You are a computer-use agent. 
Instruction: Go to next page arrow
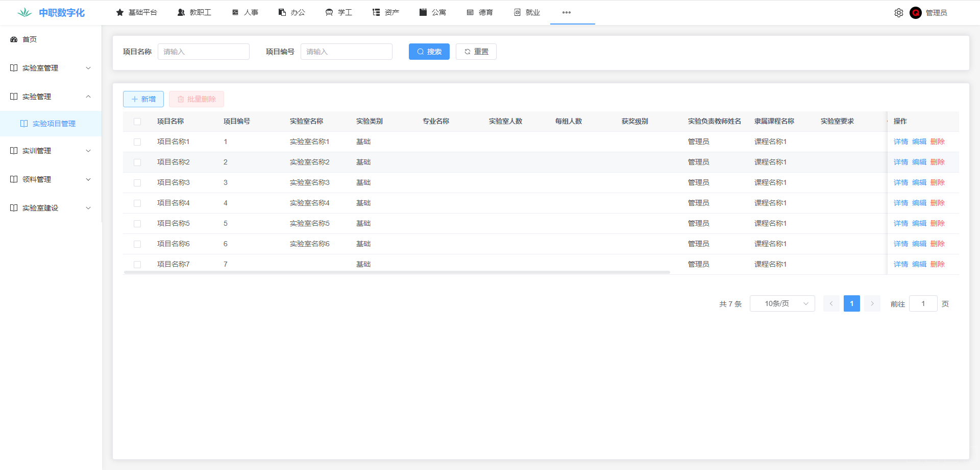(x=872, y=303)
